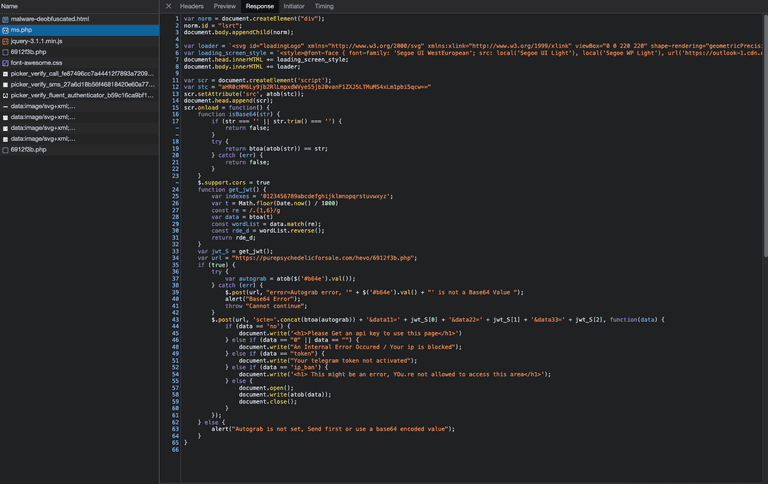Click the fetch icon beside ms.php

click(5, 30)
